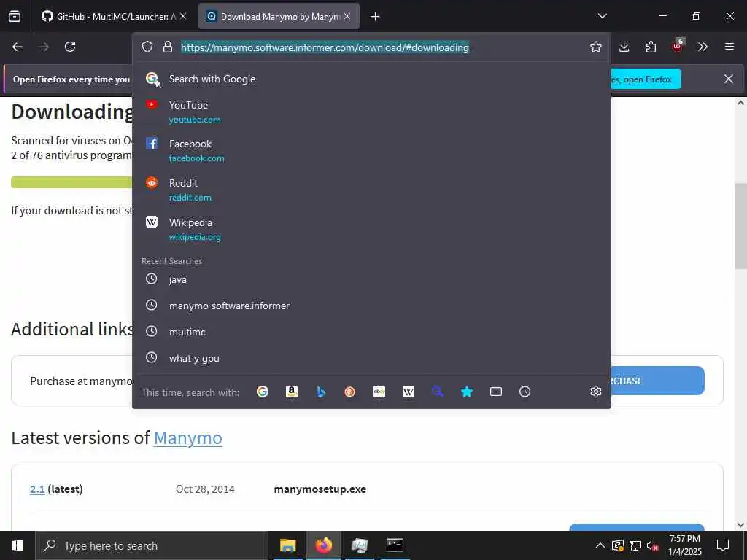
Task: Close the Download Manymo tab
Action: (x=347, y=16)
